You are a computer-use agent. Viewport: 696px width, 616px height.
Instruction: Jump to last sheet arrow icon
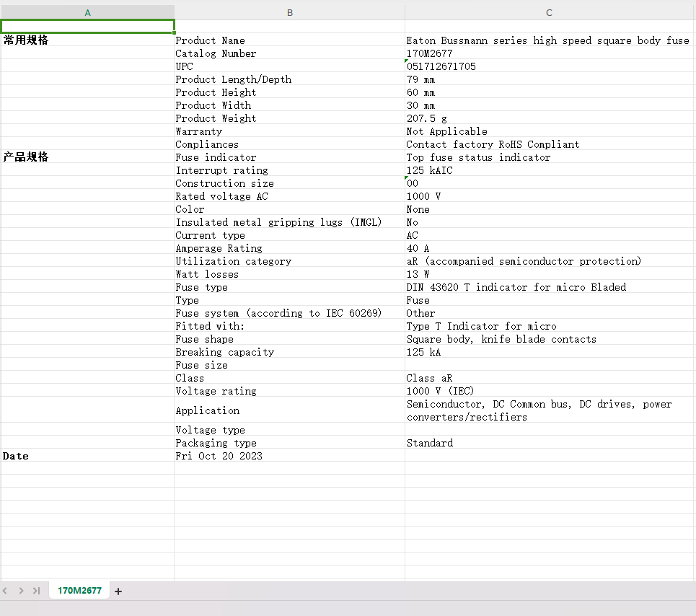point(36,591)
